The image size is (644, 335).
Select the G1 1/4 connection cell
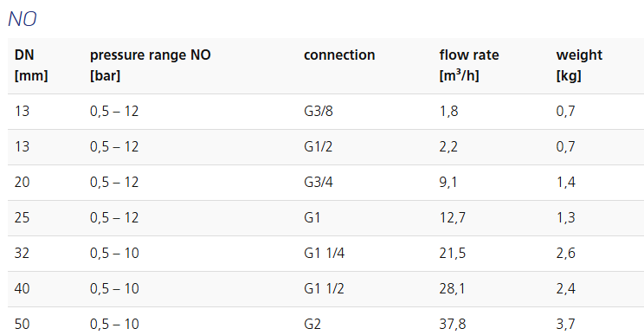point(324,253)
